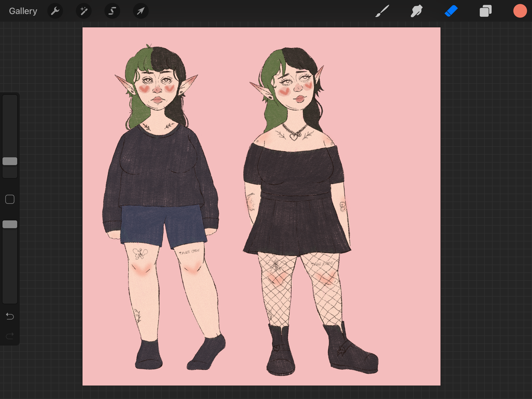The width and height of the screenshot is (532, 399).
Task: Click the brush opacity slider handle
Action: click(x=10, y=224)
